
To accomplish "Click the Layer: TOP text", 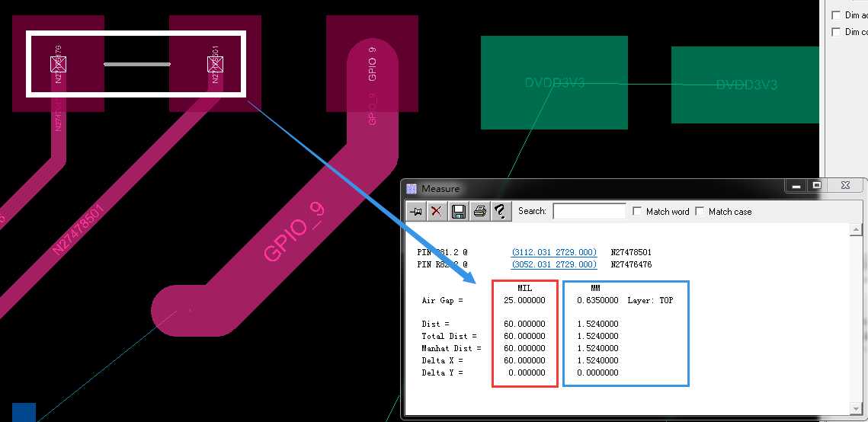I will [x=651, y=300].
